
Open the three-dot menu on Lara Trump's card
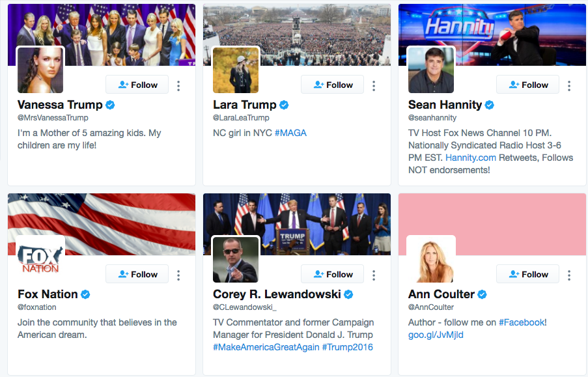(374, 85)
